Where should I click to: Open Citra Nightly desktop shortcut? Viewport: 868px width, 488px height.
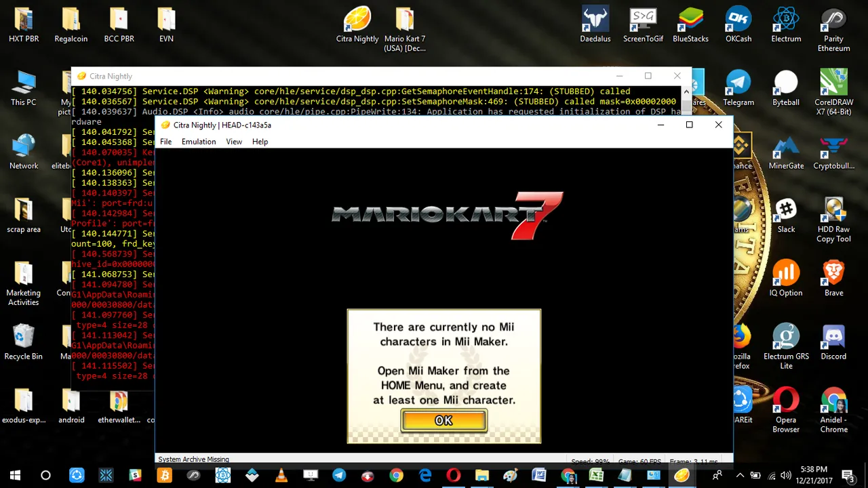(x=357, y=25)
